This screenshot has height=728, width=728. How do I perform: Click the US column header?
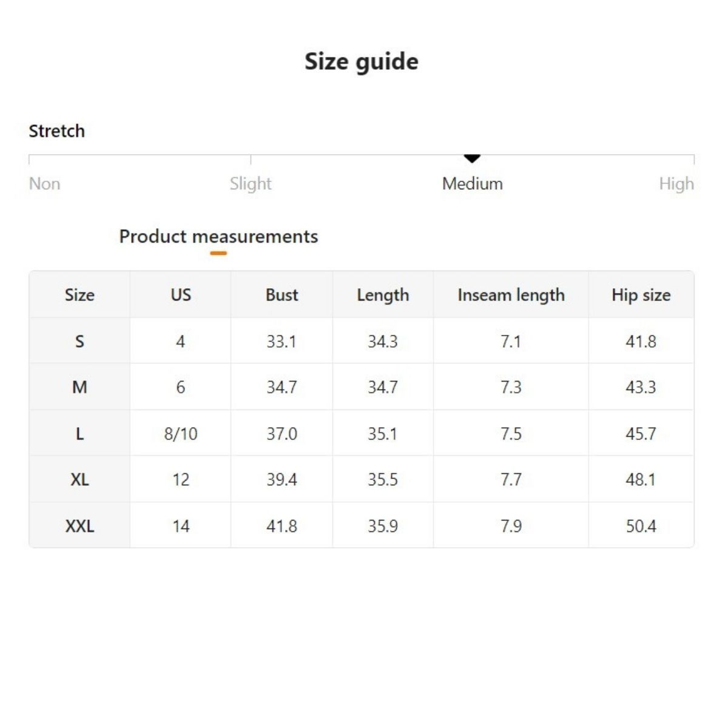tap(181, 295)
